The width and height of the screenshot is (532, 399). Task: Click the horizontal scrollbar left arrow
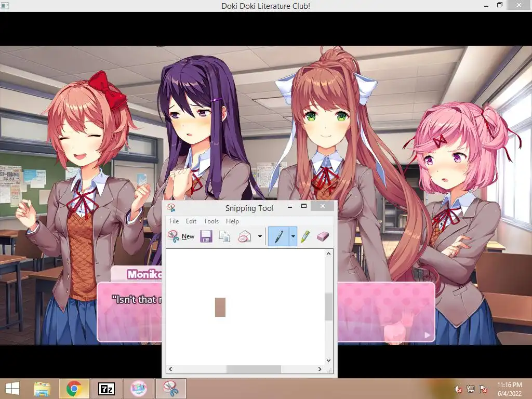pyautogui.click(x=170, y=369)
